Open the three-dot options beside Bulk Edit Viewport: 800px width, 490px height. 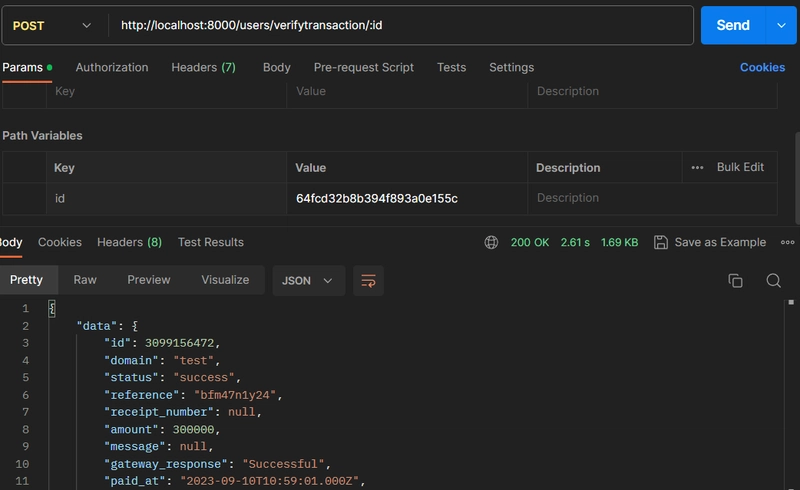pos(697,168)
